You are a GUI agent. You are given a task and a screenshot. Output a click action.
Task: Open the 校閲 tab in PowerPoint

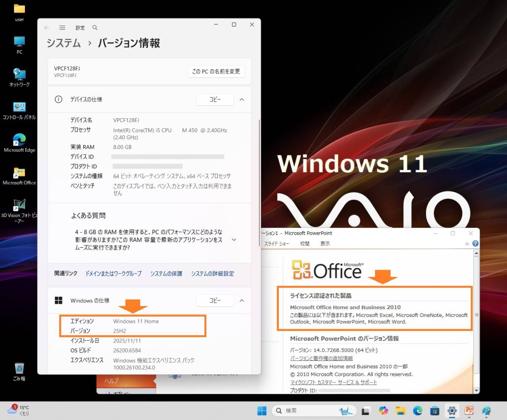point(305,244)
